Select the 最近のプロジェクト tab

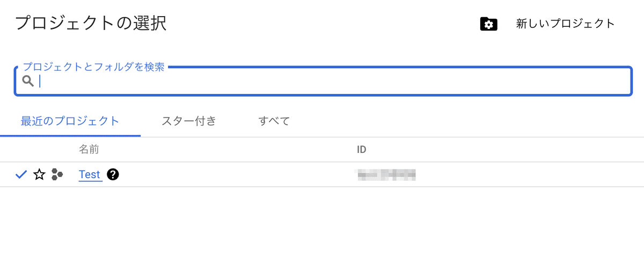point(70,121)
